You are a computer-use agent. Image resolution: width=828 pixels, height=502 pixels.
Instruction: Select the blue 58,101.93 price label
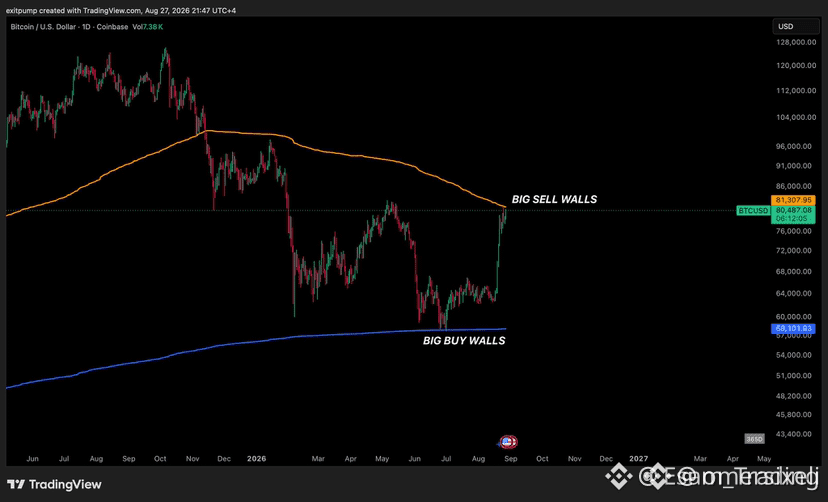793,328
